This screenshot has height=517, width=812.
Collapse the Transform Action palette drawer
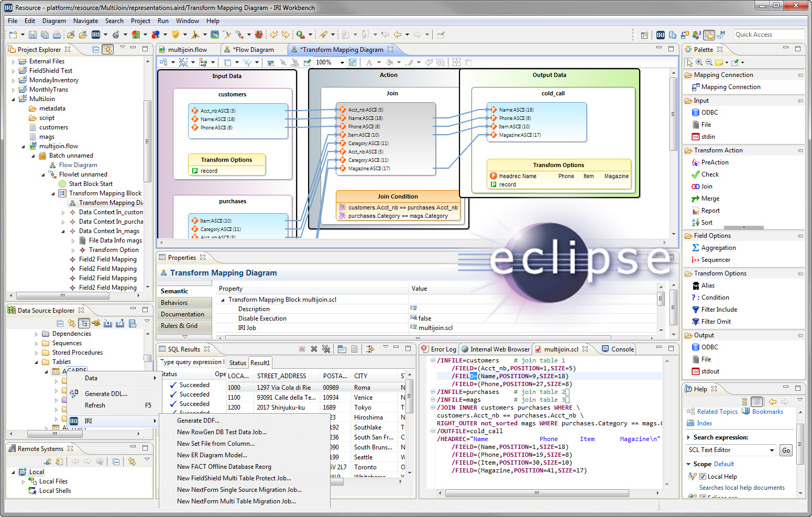pyautogui.click(x=718, y=150)
